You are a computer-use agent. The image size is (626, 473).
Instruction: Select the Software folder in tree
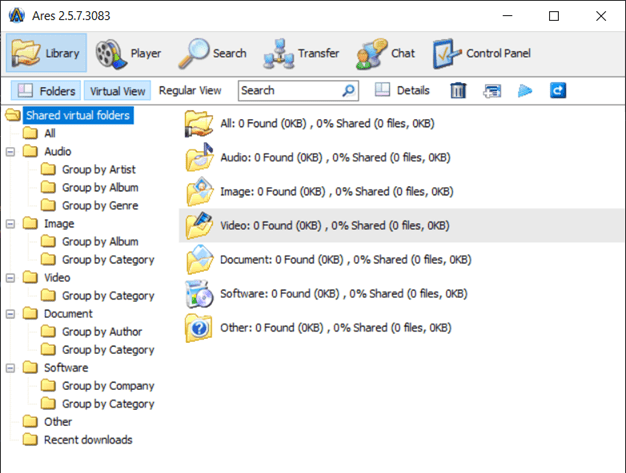pyautogui.click(x=66, y=368)
